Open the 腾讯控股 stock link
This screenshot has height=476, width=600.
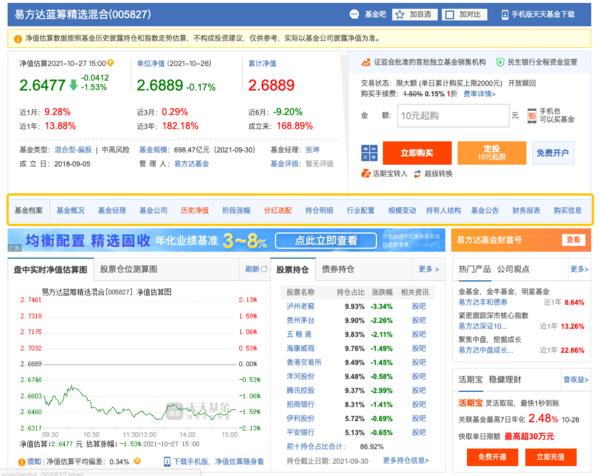(300, 390)
